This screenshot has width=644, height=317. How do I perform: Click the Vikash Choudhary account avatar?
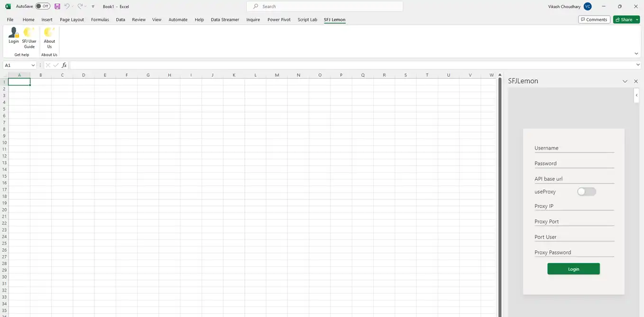point(588,7)
